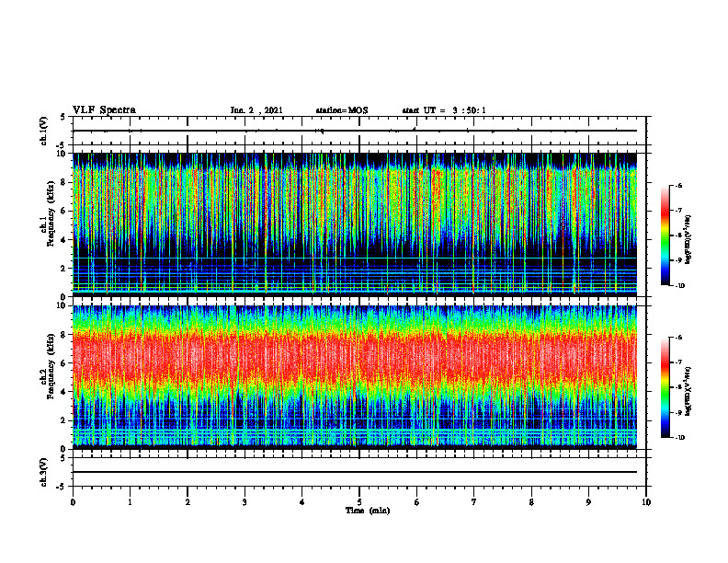Click the ch.1 color bar "log(PSD)" label
The height and width of the screenshot is (563, 728).
pyautogui.click(x=688, y=240)
